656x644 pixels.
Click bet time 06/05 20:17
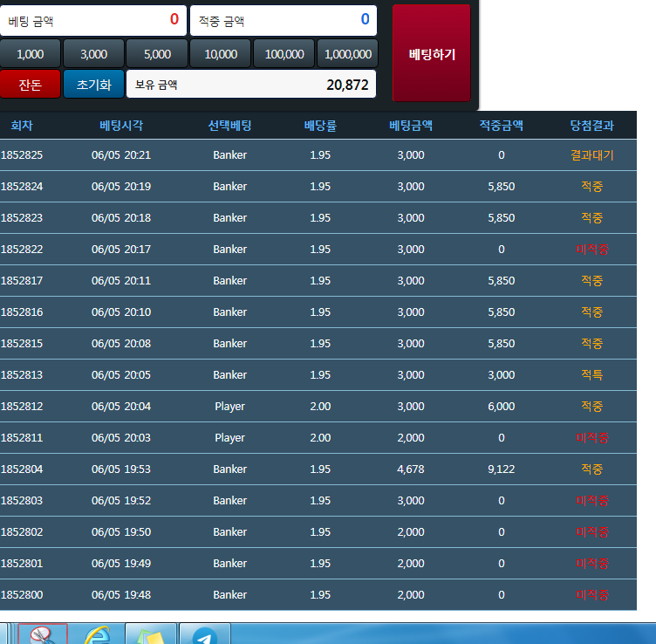coord(121,249)
